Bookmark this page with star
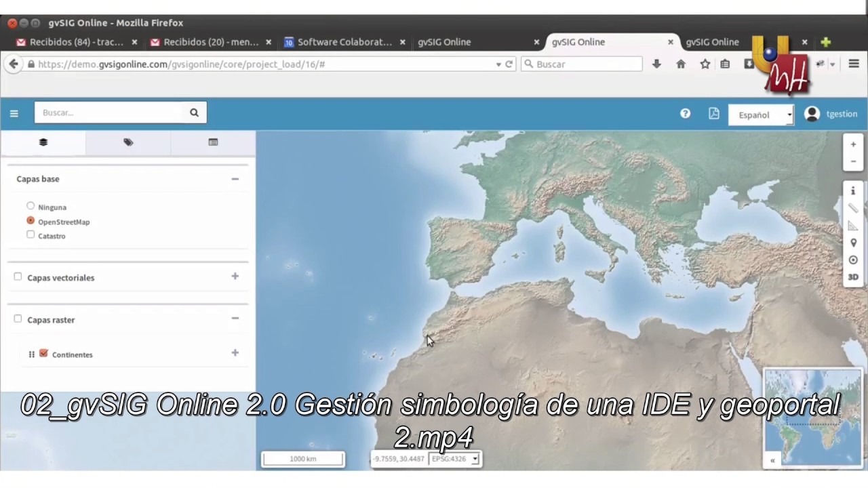The image size is (868, 488). point(705,64)
